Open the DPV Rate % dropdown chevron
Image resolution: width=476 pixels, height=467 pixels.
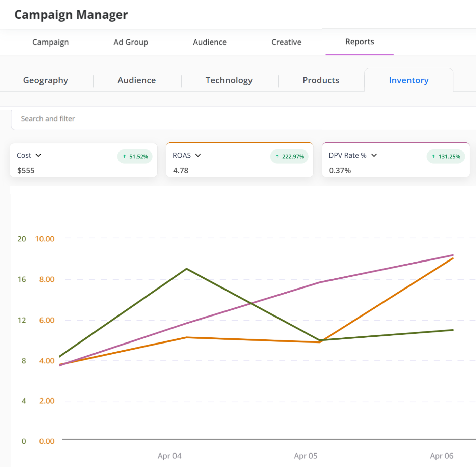(374, 155)
